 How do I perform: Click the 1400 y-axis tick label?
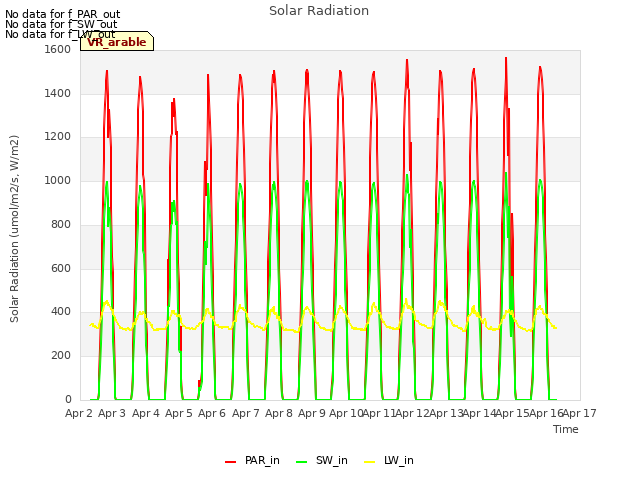pos(58,93)
